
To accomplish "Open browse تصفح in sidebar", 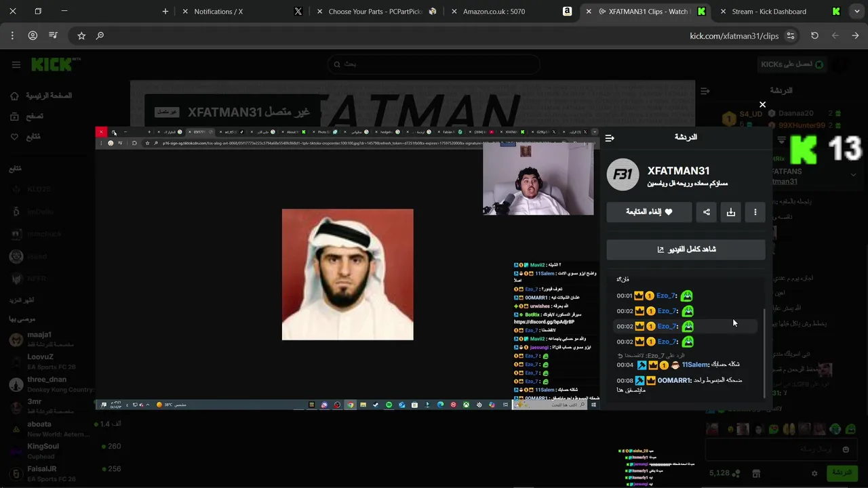I will click(x=27, y=117).
